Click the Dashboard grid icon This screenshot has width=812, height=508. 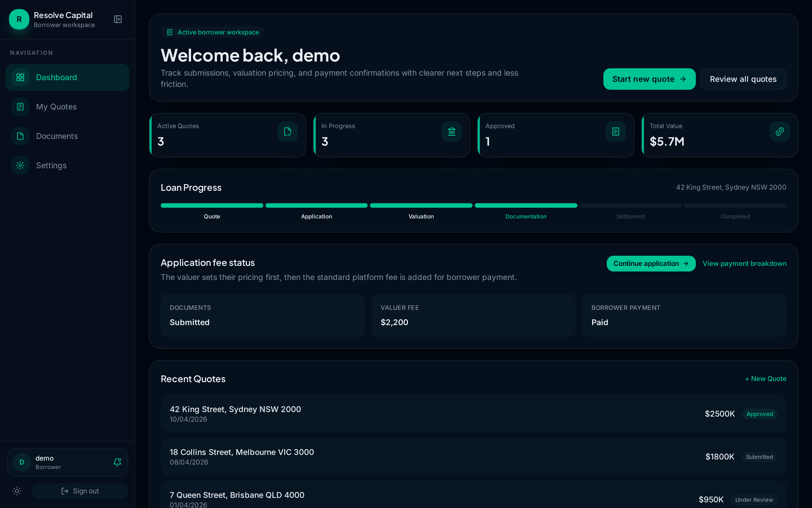point(20,77)
